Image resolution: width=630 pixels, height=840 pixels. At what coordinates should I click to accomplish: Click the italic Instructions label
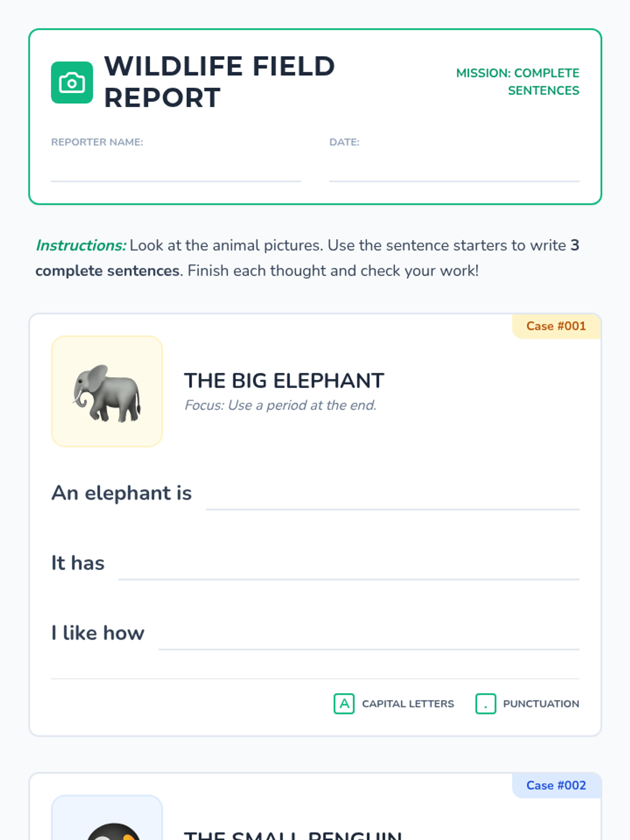81,245
